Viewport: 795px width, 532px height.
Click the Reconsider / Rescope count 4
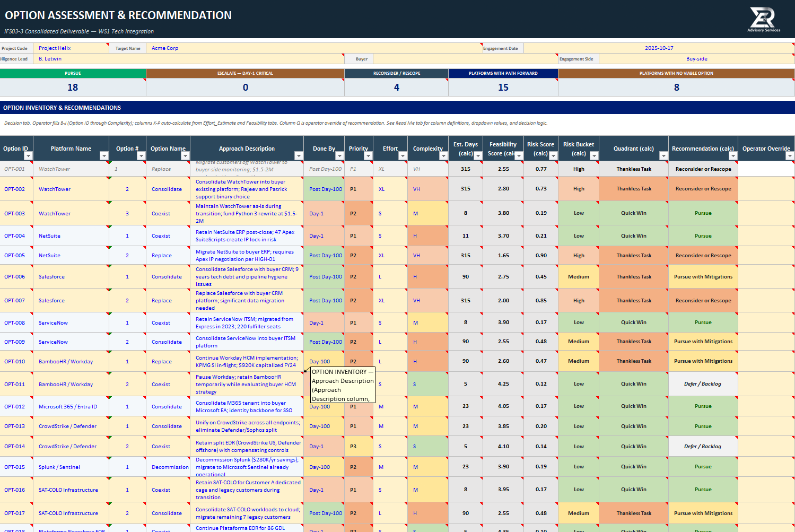click(396, 88)
